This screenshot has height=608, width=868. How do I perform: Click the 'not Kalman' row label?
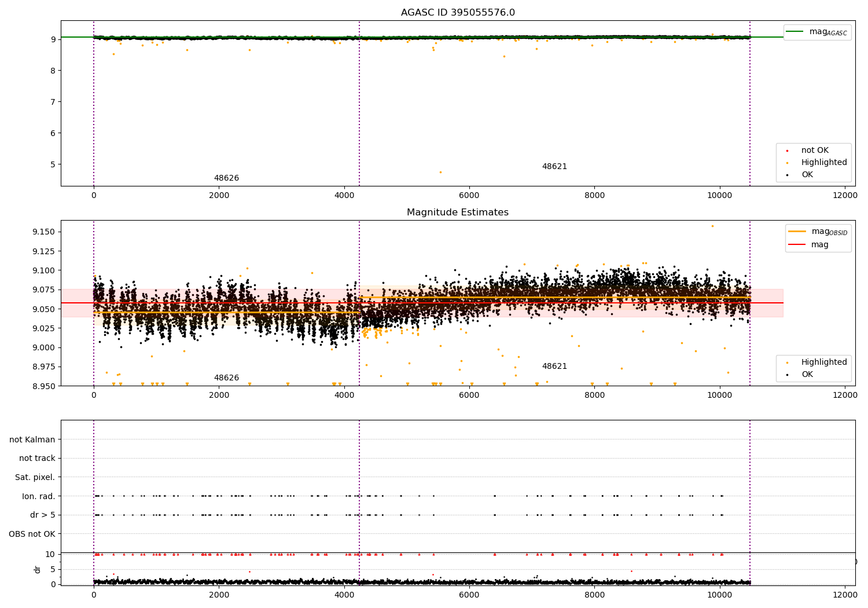tap(32, 439)
